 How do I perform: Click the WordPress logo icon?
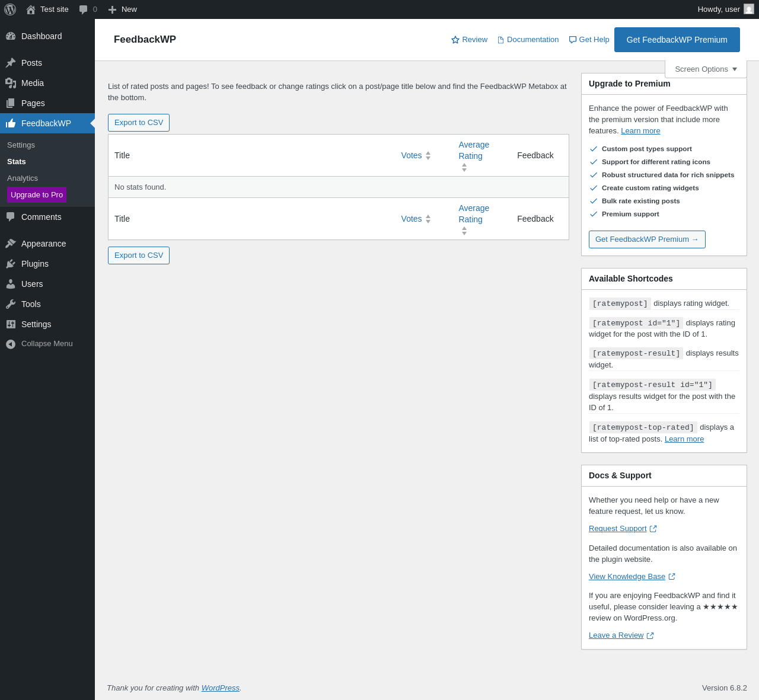pyautogui.click(x=10, y=9)
